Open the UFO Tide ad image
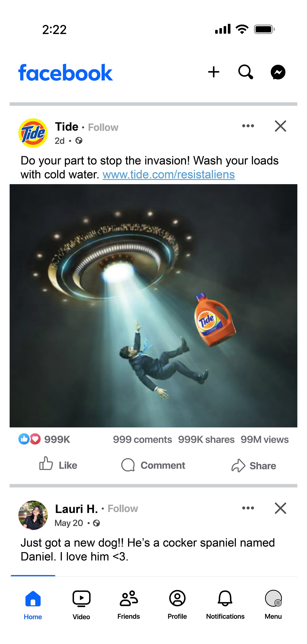 [153, 306]
